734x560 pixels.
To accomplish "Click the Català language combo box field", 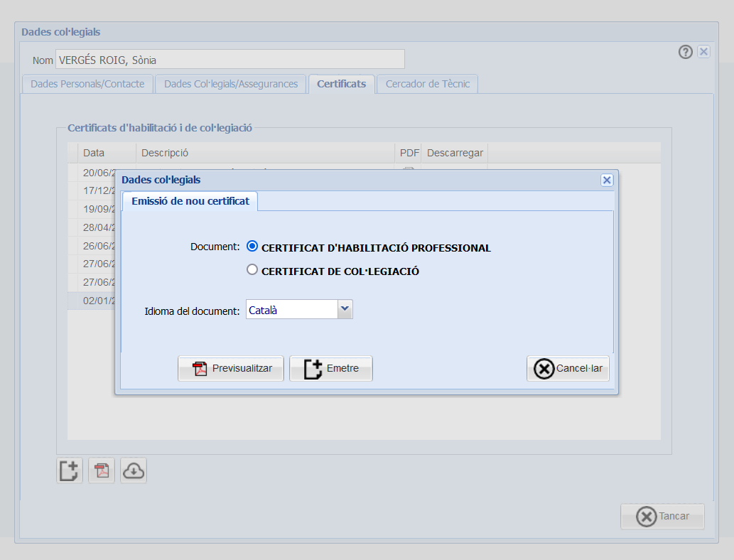I will tap(291, 310).
